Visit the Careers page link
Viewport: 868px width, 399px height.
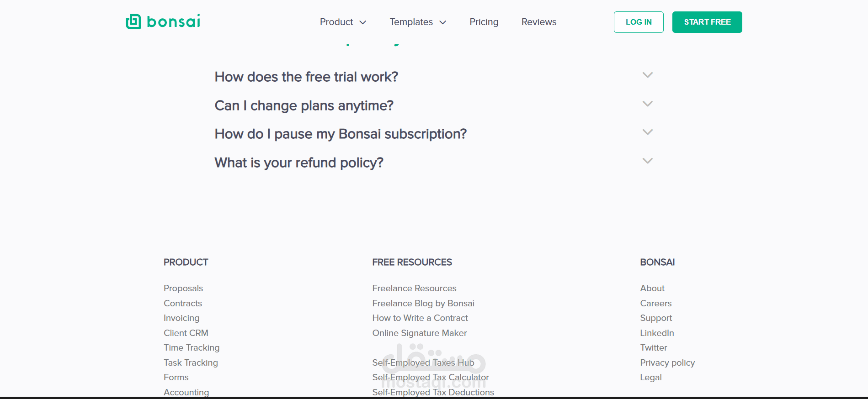coord(655,304)
